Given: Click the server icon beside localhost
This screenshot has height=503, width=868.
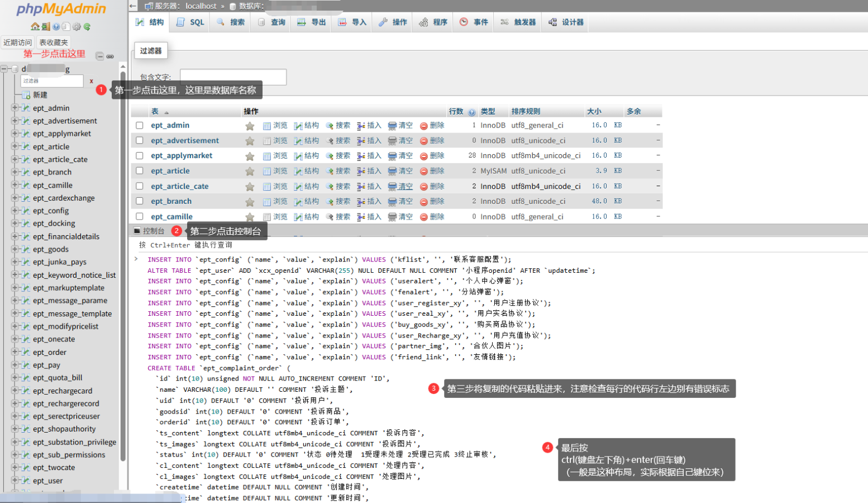Looking at the screenshot, I should click(x=149, y=6).
